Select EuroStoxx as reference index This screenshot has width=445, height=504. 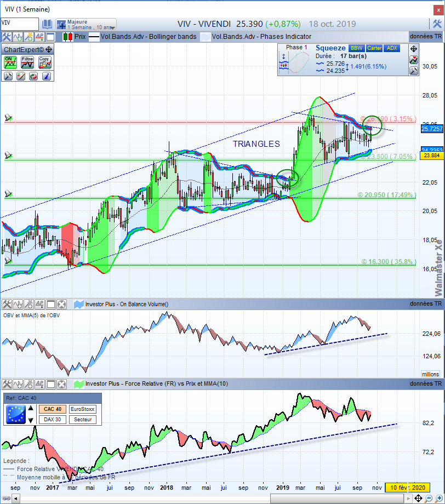click(x=83, y=409)
